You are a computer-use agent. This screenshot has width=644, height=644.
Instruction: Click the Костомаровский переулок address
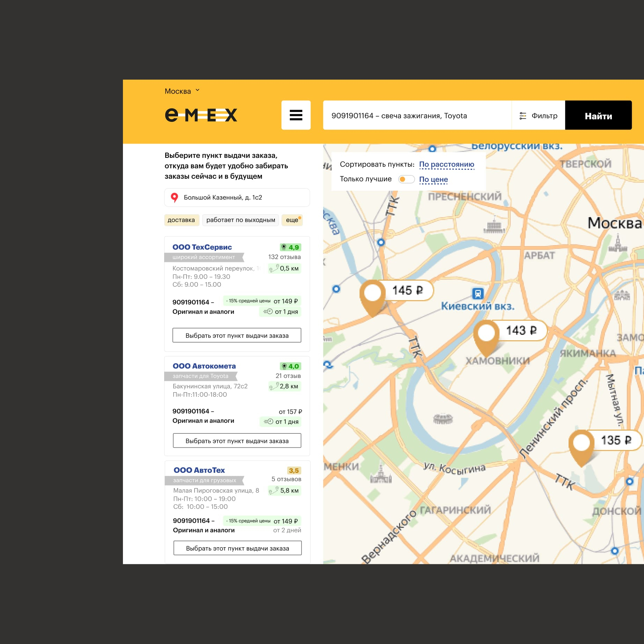pyautogui.click(x=216, y=269)
